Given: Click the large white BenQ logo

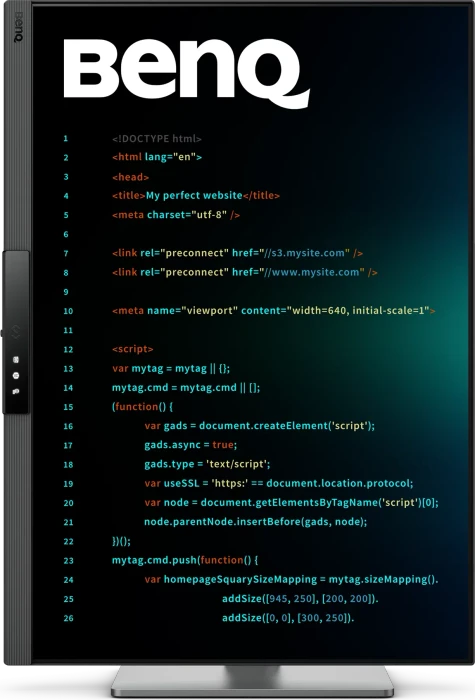Looking at the screenshot, I should (x=187, y=73).
